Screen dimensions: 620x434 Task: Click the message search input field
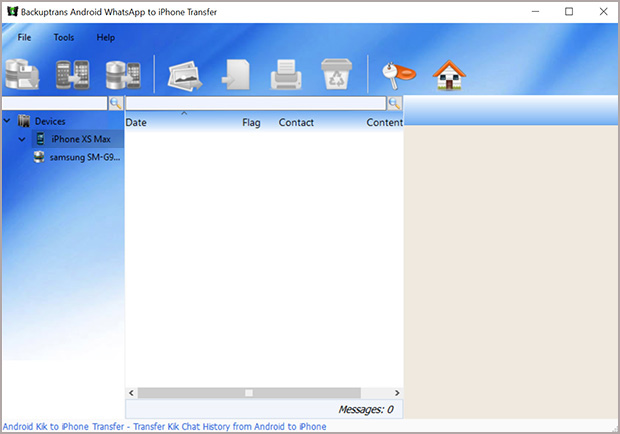[x=255, y=103]
